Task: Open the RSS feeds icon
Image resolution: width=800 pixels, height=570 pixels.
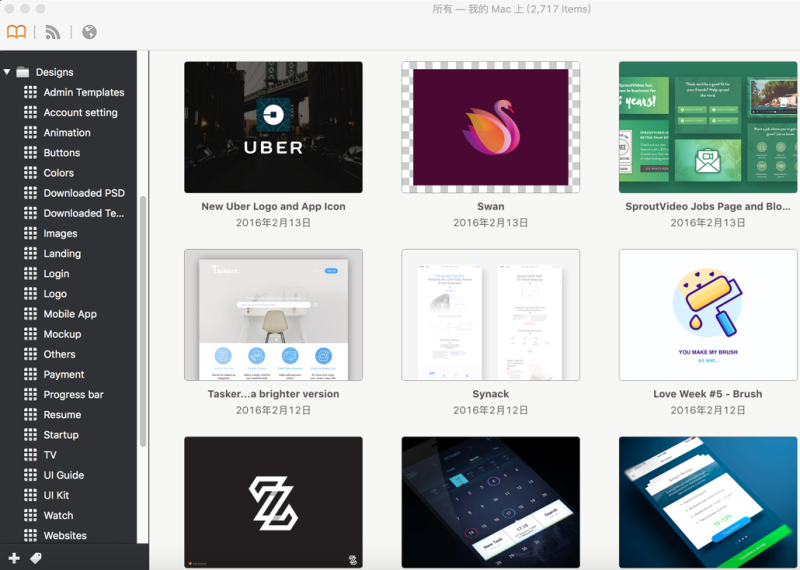Action: pos(53,32)
